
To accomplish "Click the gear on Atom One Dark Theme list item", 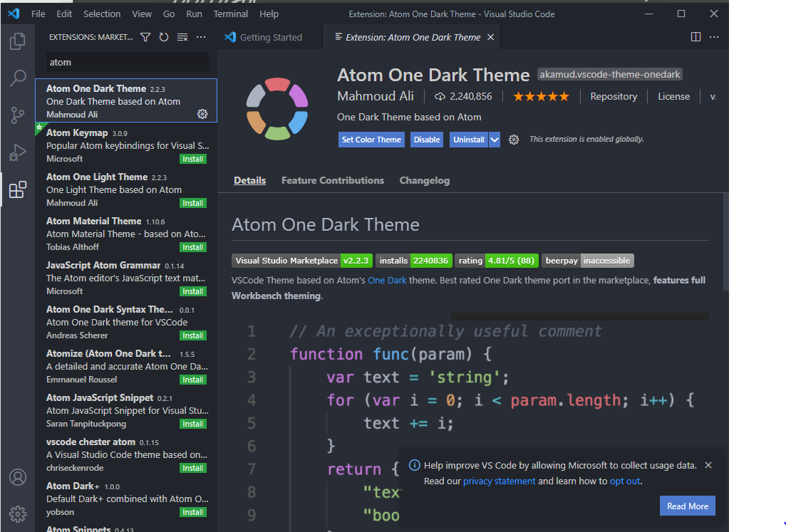I will click(202, 114).
